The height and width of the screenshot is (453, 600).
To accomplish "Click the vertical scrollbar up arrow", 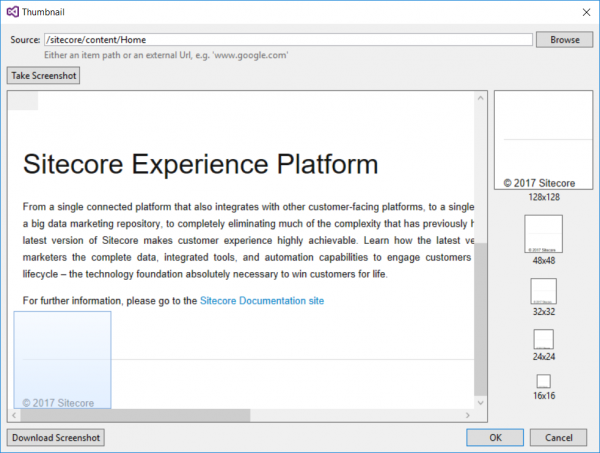I will pos(481,98).
